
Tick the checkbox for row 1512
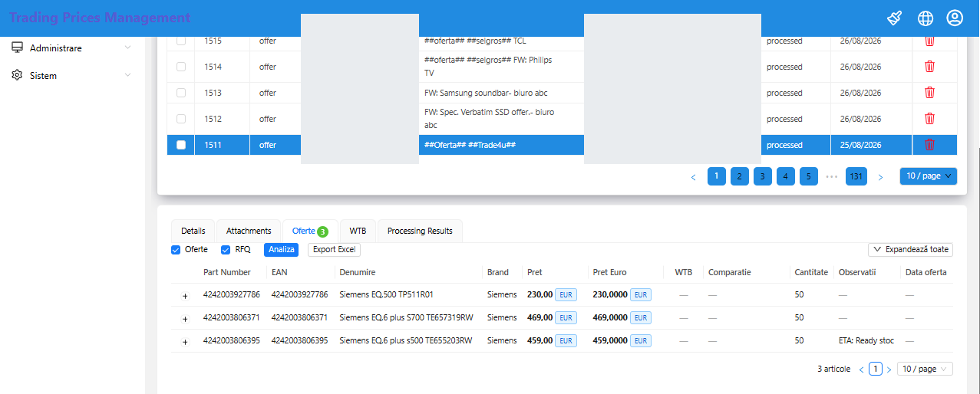click(x=181, y=119)
